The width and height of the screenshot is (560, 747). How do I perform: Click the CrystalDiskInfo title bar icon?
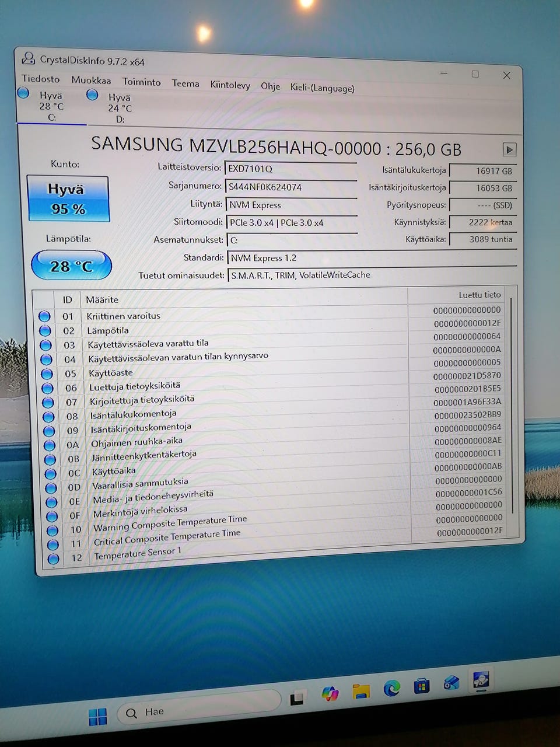coord(28,58)
